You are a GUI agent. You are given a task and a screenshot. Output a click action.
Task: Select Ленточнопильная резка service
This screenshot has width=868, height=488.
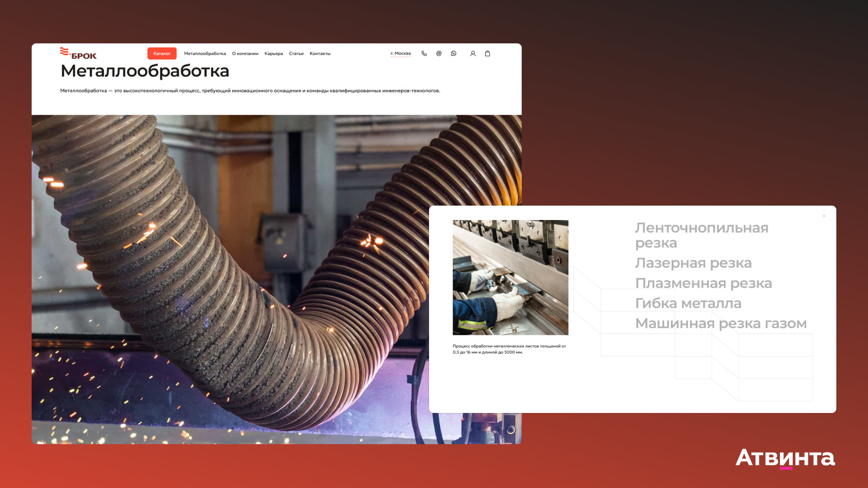pyautogui.click(x=701, y=235)
